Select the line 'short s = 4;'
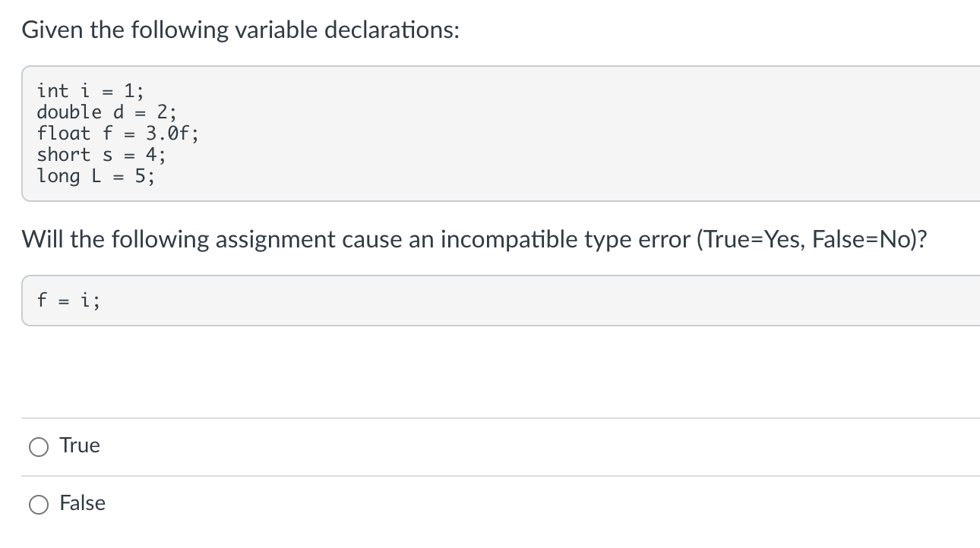980x548 pixels. [x=101, y=155]
